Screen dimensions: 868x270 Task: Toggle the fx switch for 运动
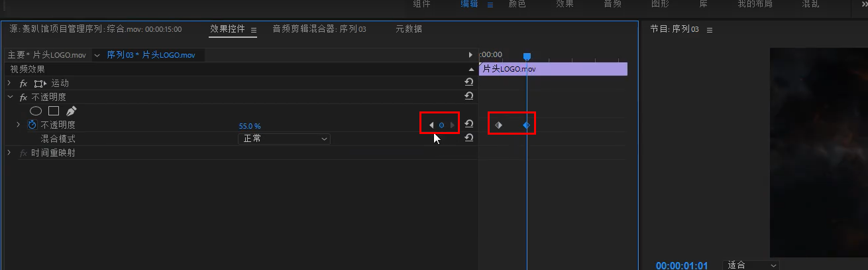click(23, 84)
